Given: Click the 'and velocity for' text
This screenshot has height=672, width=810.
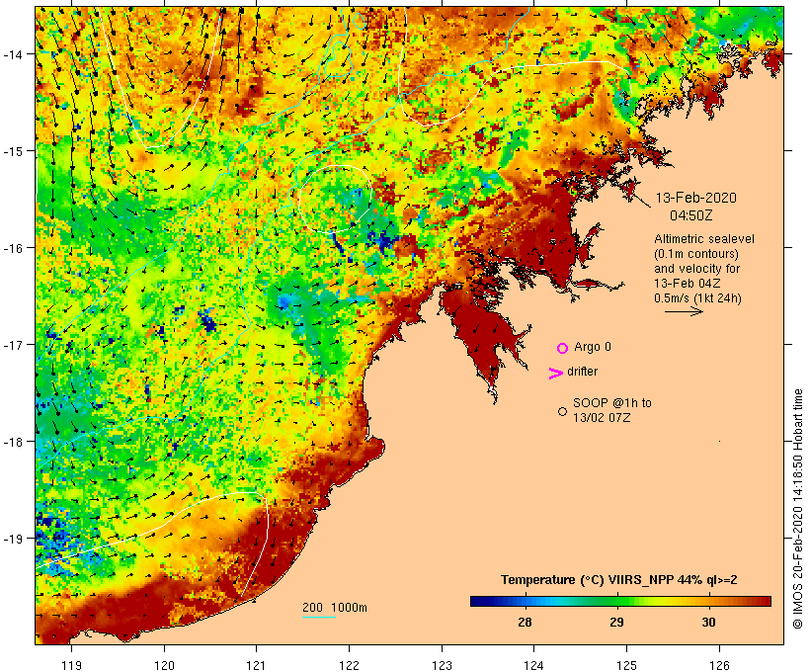Looking at the screenshot, I should coord(696,269).
